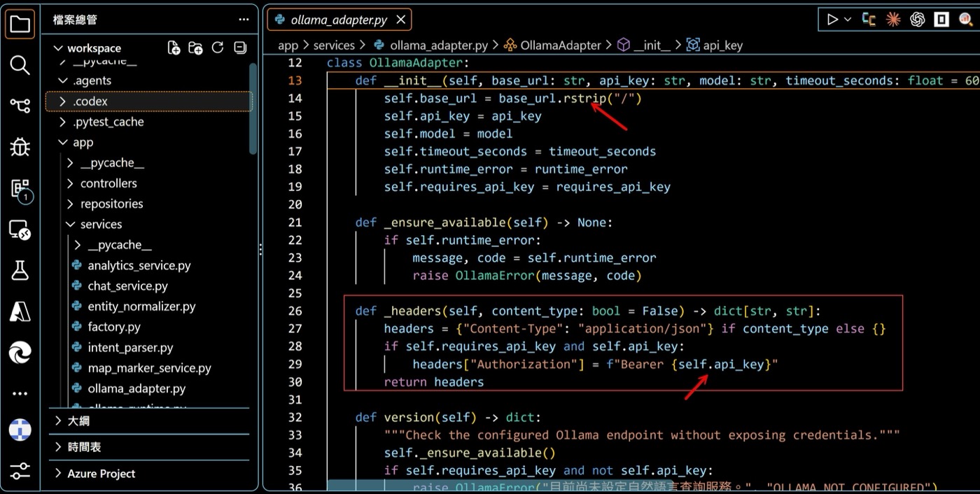The height and width of the screenshot is (494, 980).
Task: Click the chart magnifier icon in editor toolbar
Action: point(966,20)
